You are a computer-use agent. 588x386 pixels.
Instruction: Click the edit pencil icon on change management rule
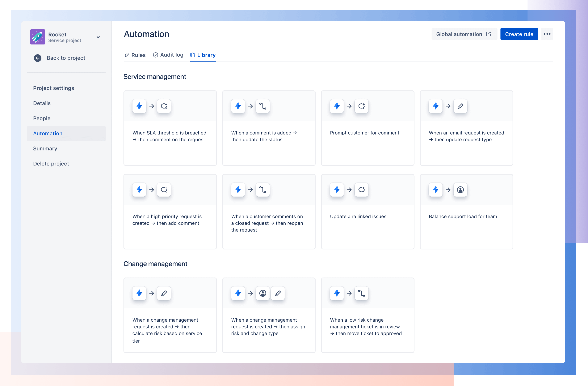[164, 293]
